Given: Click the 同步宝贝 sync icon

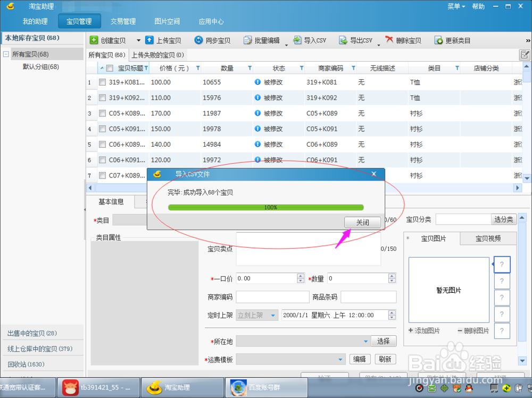Looking at the screenshot, I should coord(198,40).
